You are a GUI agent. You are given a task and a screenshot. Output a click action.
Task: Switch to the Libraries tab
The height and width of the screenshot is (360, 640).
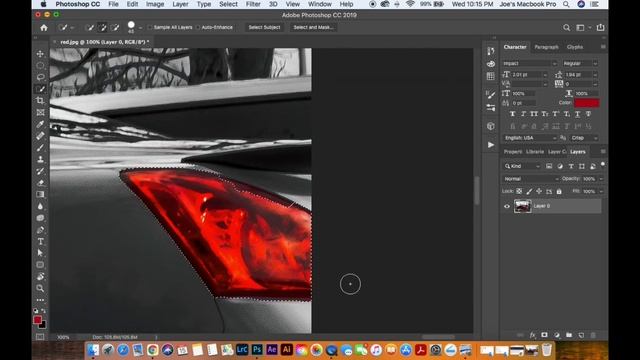[535, 152]
